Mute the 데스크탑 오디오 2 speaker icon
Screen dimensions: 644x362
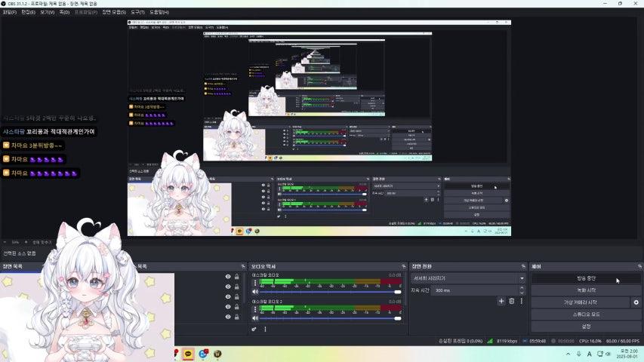point(255,318)
